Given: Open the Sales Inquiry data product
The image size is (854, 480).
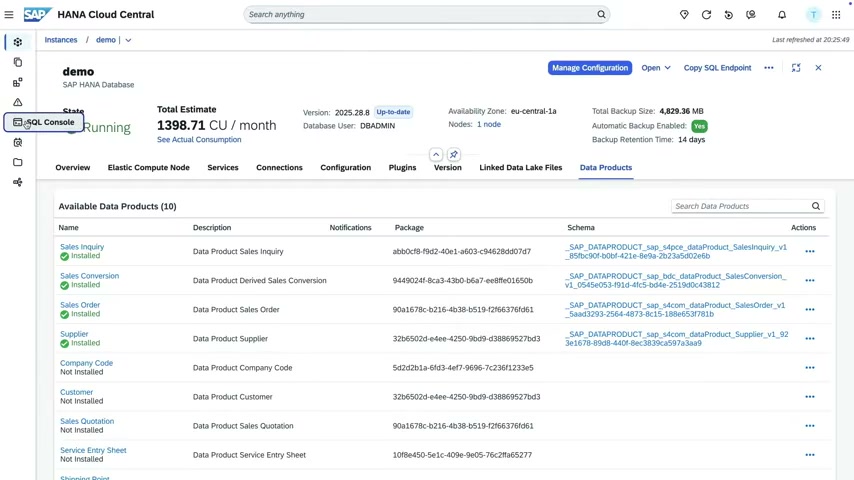Looking at the screenshot, I should click(x=82, y=247).
